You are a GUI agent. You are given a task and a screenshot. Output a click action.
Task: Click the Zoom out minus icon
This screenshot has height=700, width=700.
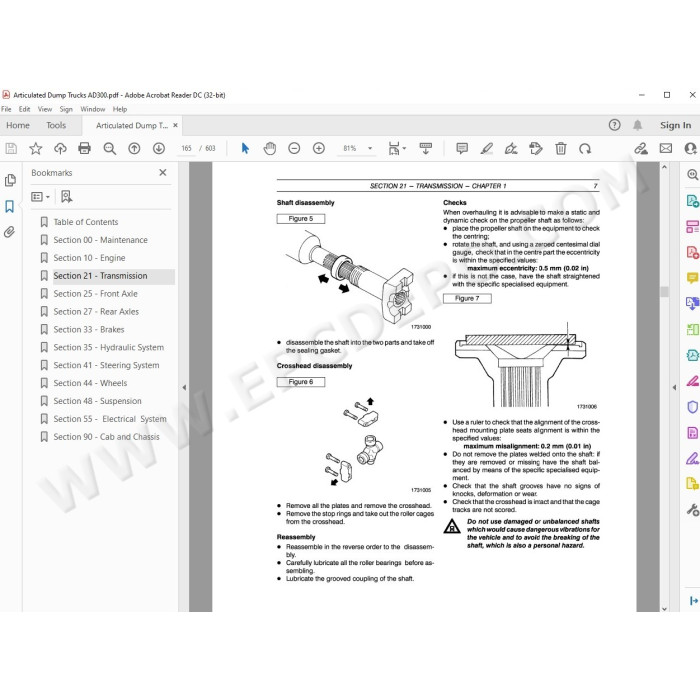pos(294,148)
